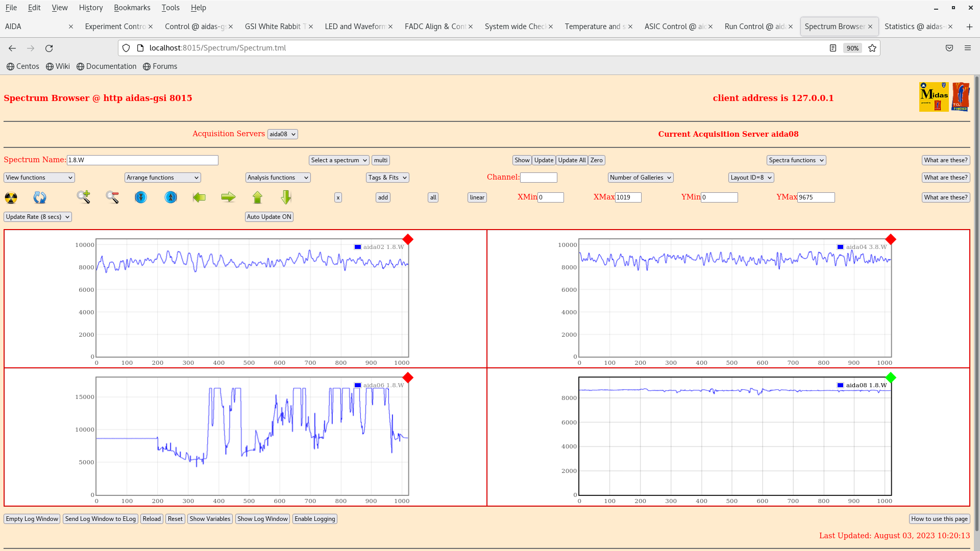Expand the Analysis functions dropdown
Viewport: 980px width, 551px height.
tap(278, 178)
